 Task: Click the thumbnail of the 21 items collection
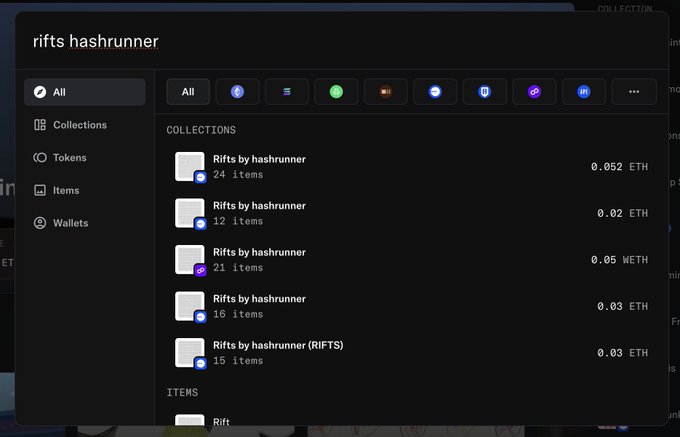tap(190, 259)
